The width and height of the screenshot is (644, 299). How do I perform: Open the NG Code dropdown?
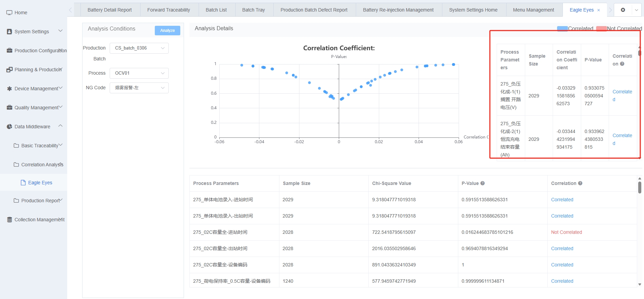point(139,88)
